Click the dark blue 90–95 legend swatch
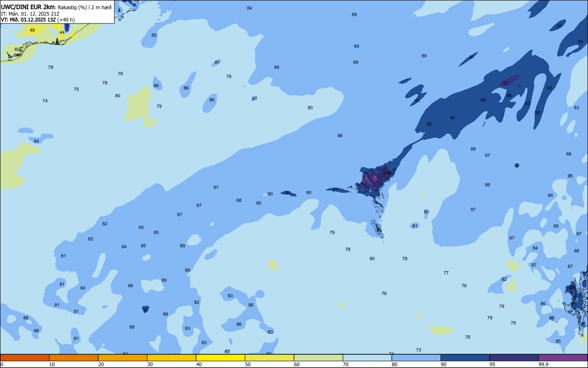Screen dimensions: 588x368 pos(465,358)
